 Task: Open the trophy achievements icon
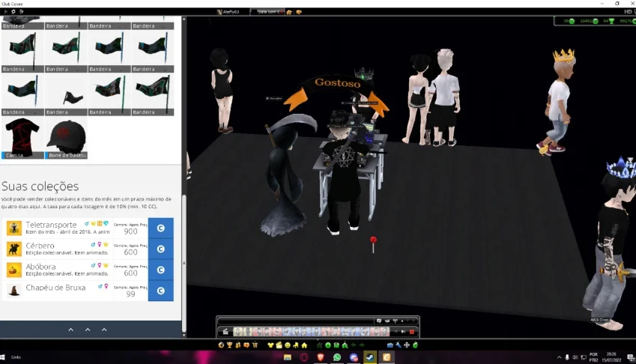pos(229,345)
